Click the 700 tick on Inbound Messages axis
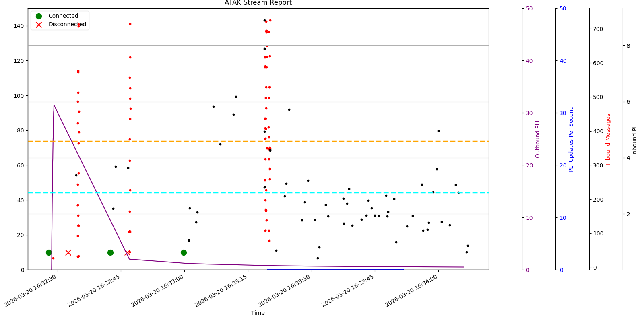The width and height of the screenshot is (644, 322). click(598, 29)
